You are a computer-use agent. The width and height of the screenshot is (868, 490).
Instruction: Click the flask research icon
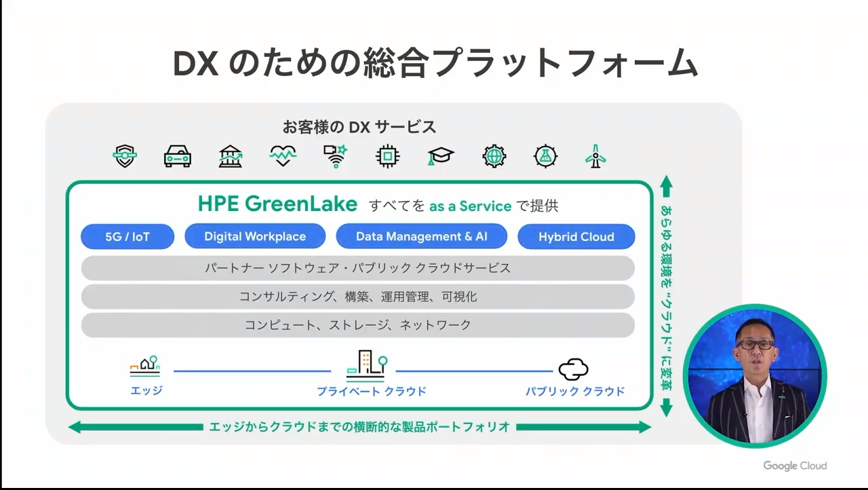pos(545,157)
